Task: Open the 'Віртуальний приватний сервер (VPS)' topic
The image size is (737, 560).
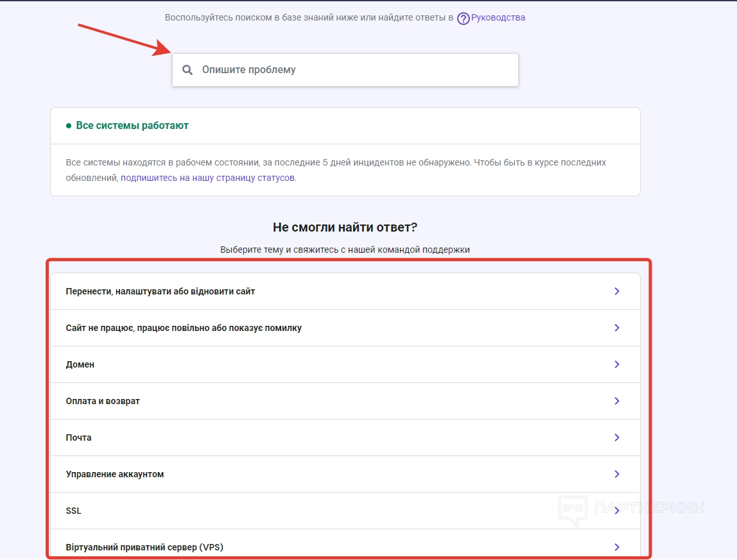Action: (x=144, y=547)
